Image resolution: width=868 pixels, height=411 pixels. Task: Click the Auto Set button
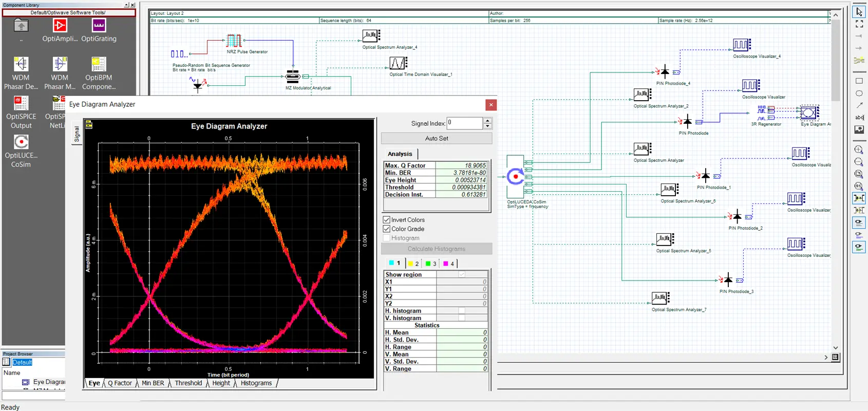click(437, 138)
